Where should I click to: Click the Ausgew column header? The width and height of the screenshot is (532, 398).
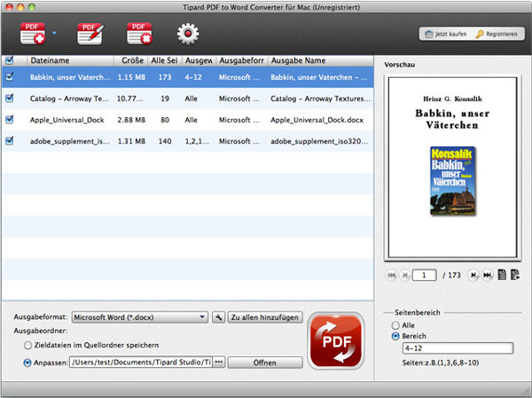pyautogui.click(x=199, y=61)
